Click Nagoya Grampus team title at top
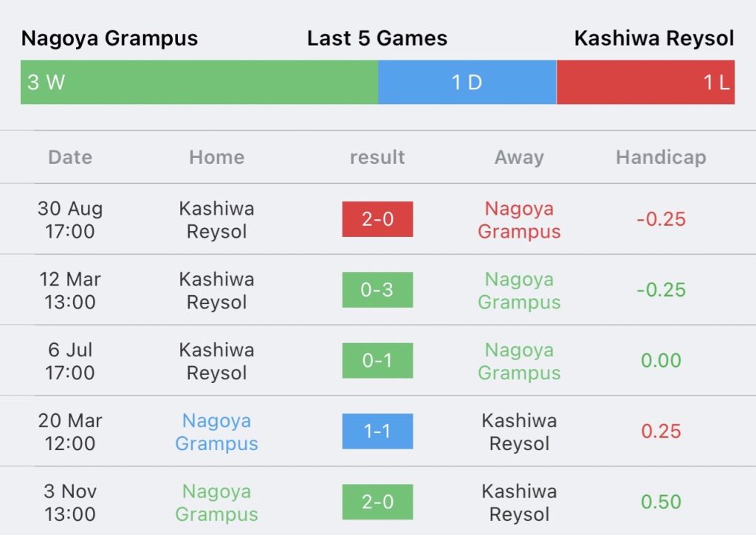The height and width of the screenshot is (535, 756). coord(109,38)
